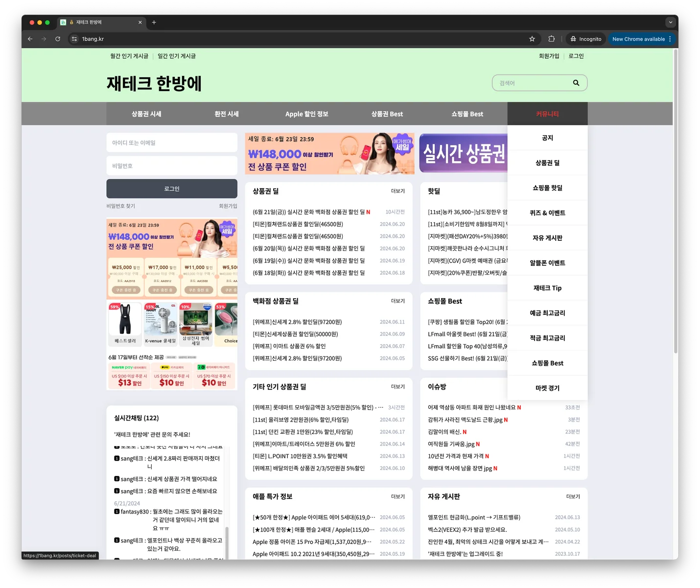Open post [위메프]신세계 2.8% 할인딜 dated 2024.06.11
Viewport: 700px width, 588px height.
(297, 322)
